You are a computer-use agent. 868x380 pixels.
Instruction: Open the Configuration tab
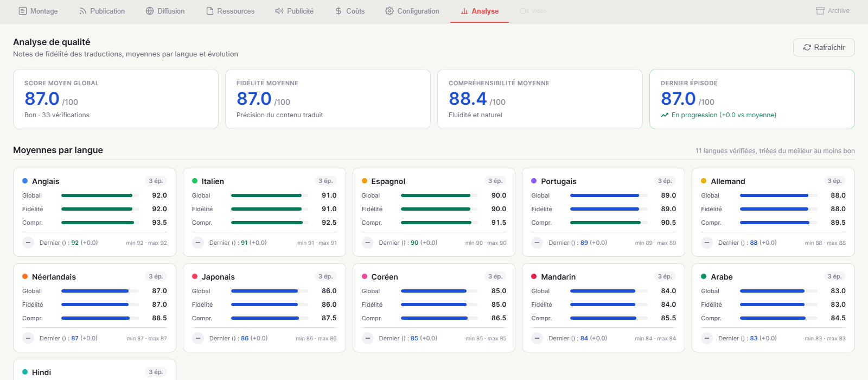pos(412,11)
